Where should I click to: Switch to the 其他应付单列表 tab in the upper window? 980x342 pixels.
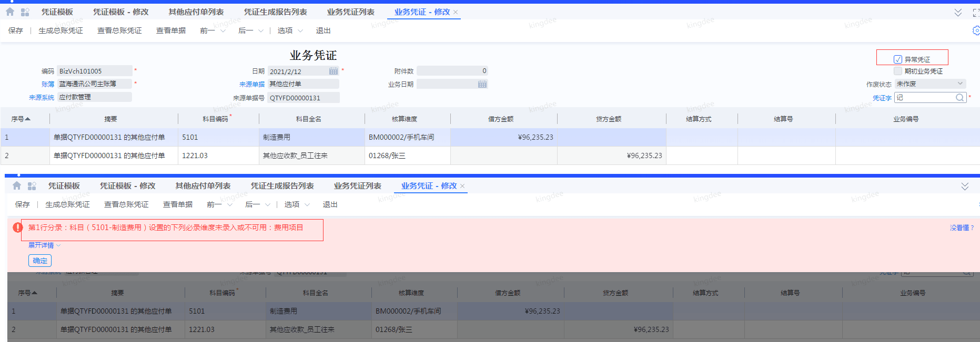tap(196, 12)
